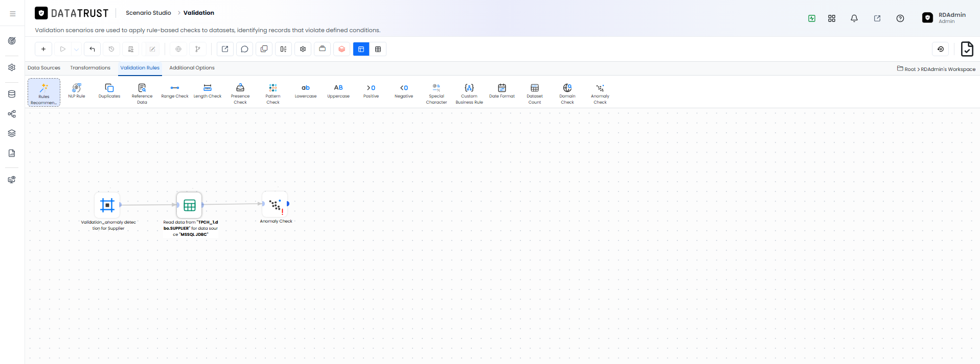Select the Domain Check rule icon
Image resolution: width=980 pixels, height=364 pixels.
(x=567, y=94)
